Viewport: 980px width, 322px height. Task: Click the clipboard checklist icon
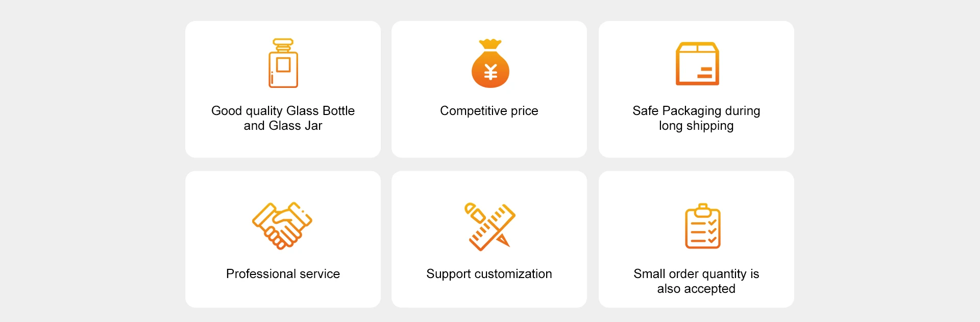tap(702, 226)
